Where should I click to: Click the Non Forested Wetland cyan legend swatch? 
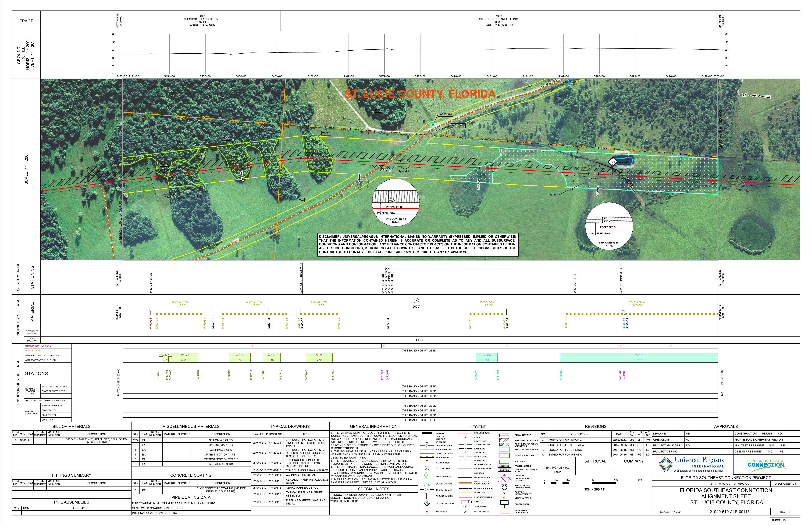pos(504,449)
